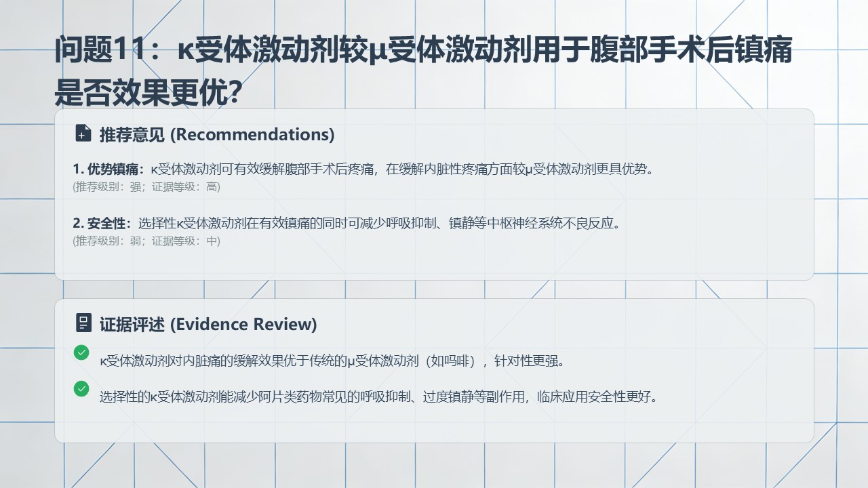The width and height of the screenshot is (868, 488).
Task: Click empty space at bottom of evidence card
Action: point(434,427)
